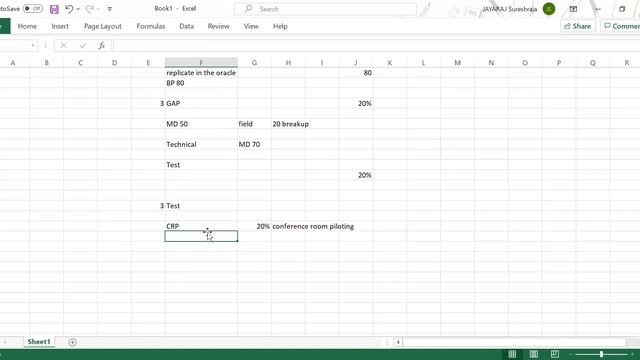This screenshot has width=640, height=360.
Task: Select the cell containing 'MD 50'
Action: (201, 124)
